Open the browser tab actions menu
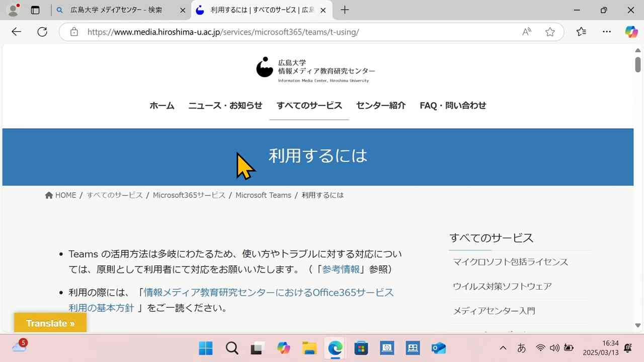Image resolution: width=644 pixels, height=362 pixels. [35, 10]
